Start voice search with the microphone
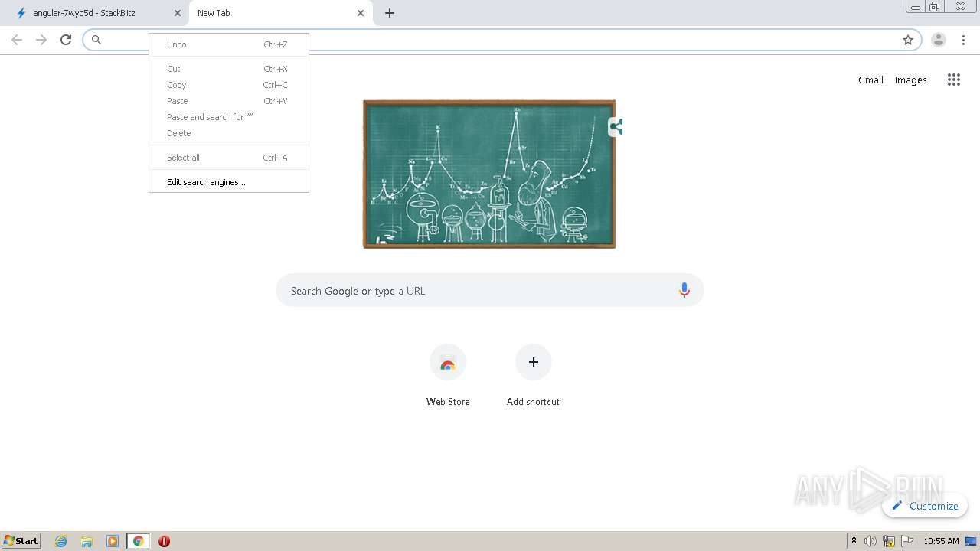This screenshot has width=980, height=551. click(x=684, y=290)
